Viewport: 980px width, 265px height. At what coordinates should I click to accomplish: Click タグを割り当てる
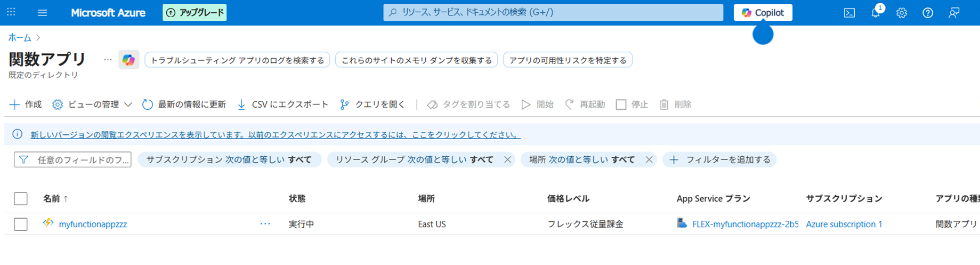pyautogui.click(x=468, y=105)
